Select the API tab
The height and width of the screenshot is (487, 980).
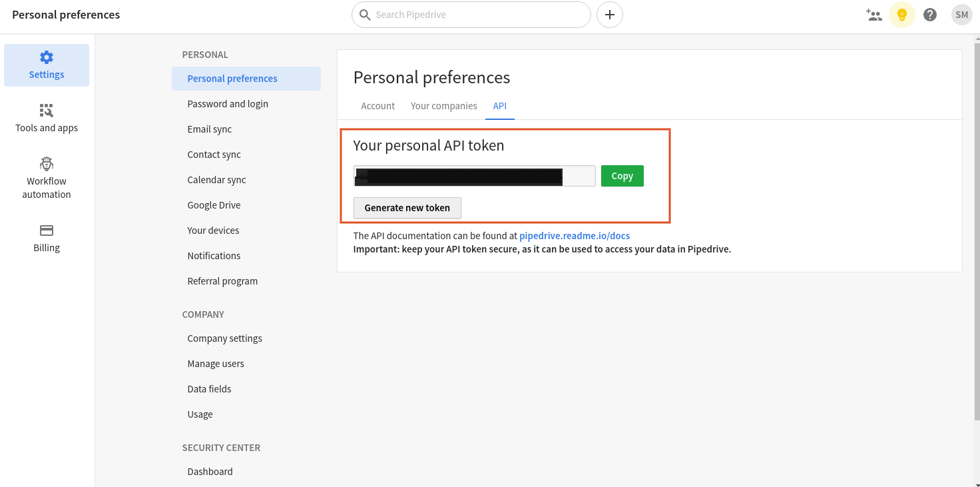(x=500, y=106)
